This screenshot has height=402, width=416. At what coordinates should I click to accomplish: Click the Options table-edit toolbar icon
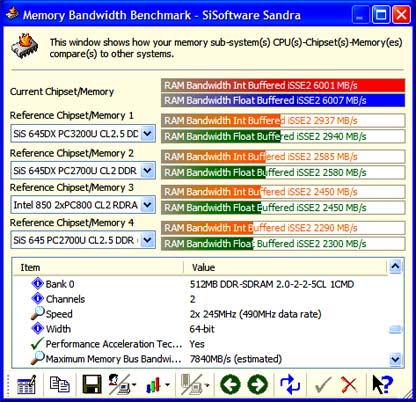[x=26, y=384]
